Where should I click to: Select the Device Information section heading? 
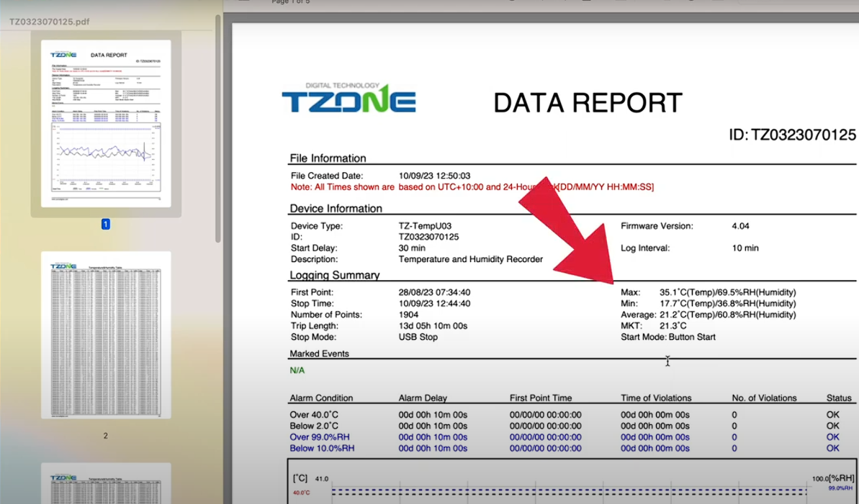[x=336, y=209]
